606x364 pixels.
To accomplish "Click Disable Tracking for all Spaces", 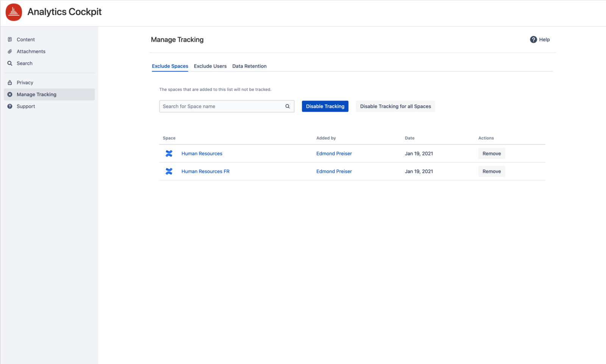I will 395,106.
